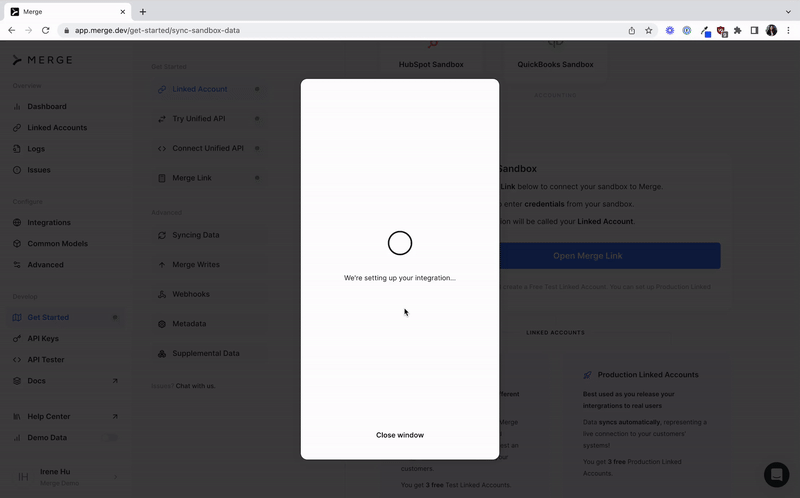This screenshot has height=498, width=800.
Task: Click the Issues clock icon
Action: click(17, 170)
